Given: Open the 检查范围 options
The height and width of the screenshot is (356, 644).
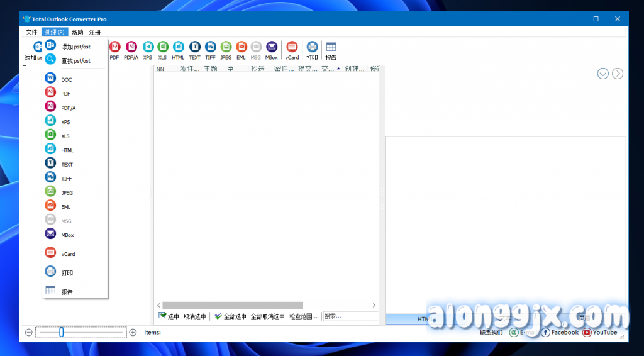Looking at the screenshot, I should coord(303,316).
